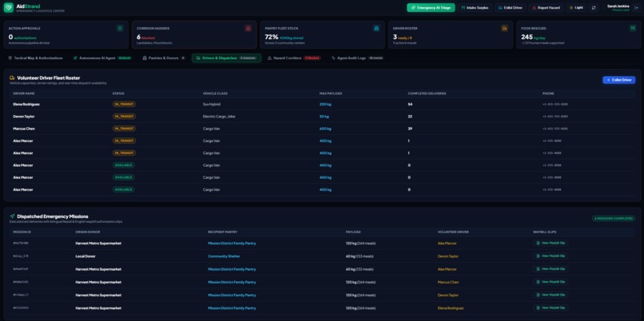Click the 200 kg max payload value

(325, 105)
